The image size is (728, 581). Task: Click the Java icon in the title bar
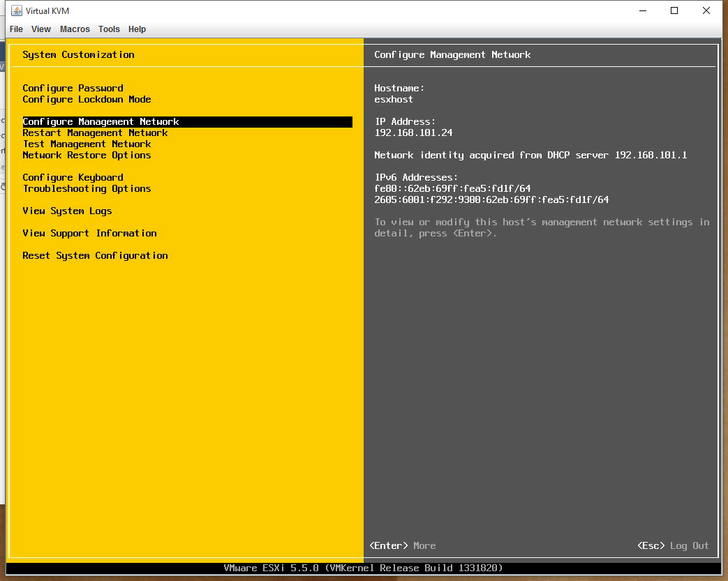17,11
